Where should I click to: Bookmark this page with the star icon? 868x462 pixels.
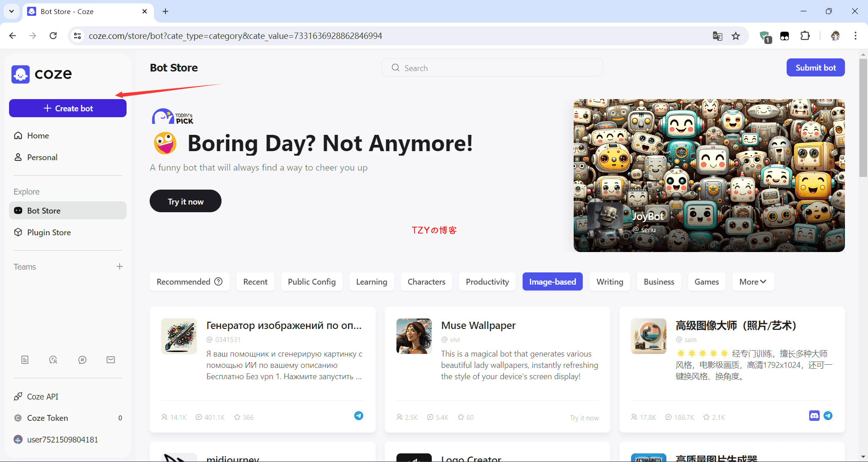click(736, 36)
